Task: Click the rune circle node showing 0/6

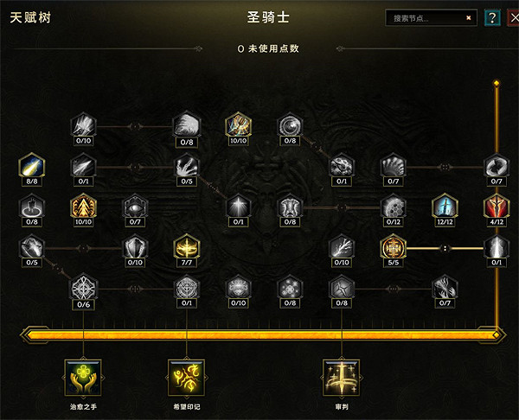Action: 83,288
